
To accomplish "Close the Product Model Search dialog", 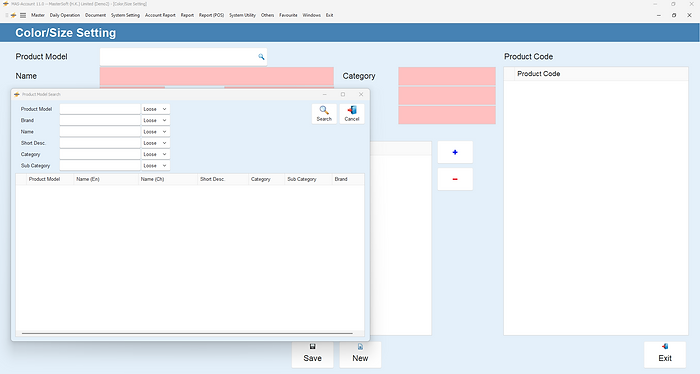I will click(x=361, y=94).
